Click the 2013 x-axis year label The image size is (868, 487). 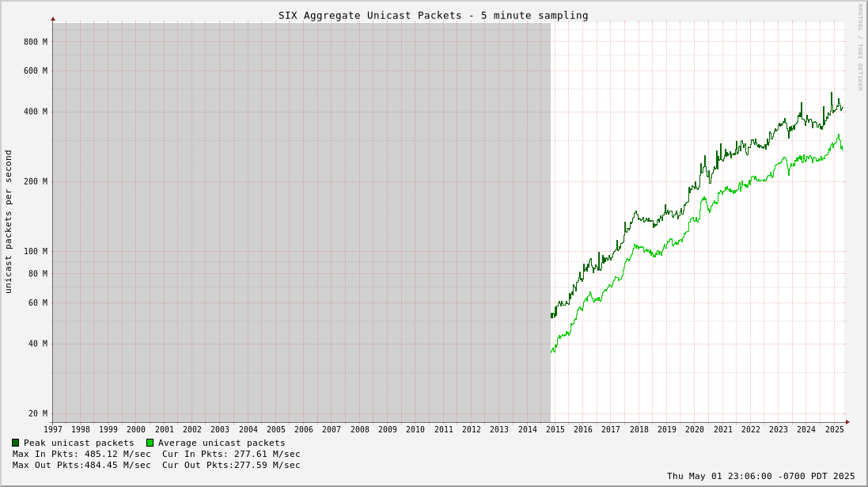[x=498, y=429]
